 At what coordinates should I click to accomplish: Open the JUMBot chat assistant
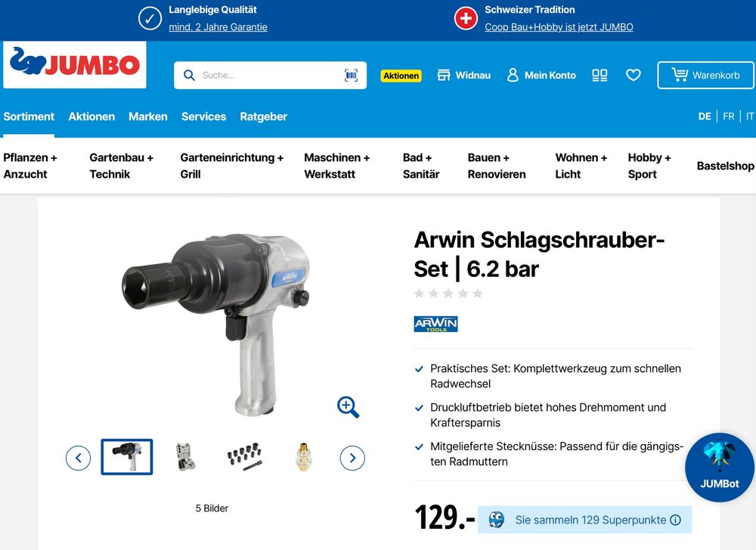click(720, 467)
